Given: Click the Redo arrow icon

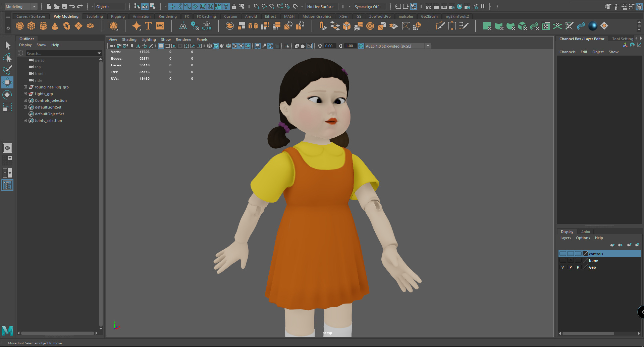Looking at the screenshot, I should tap(80, 6).
